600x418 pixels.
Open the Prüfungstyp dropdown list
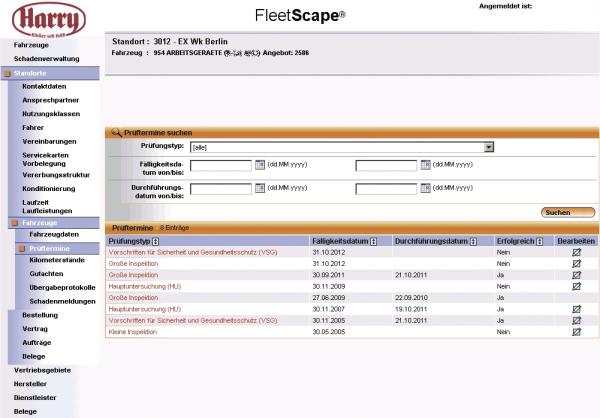pyautogui.click(x=489, y=147)
